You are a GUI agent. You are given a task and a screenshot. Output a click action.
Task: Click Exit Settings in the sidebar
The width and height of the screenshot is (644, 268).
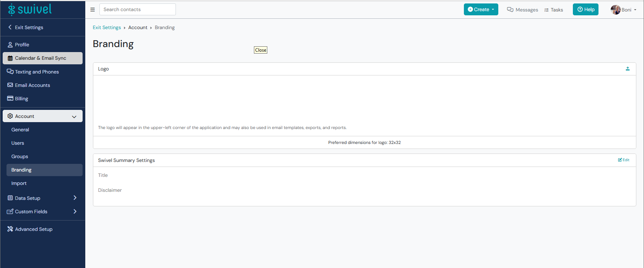click(25, 27)
